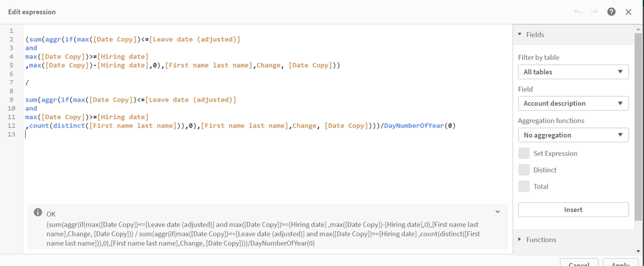Click the Apply button
The image size is (644, 266).
[x=621, y=263]
